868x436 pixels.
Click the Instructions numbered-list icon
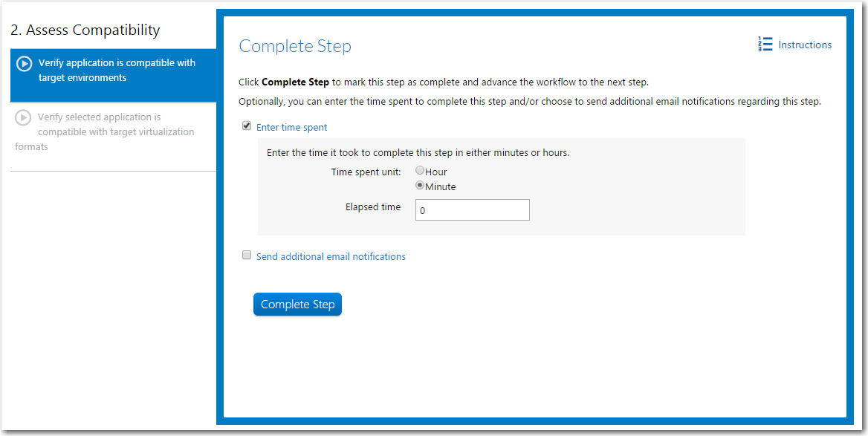[765, 45]
